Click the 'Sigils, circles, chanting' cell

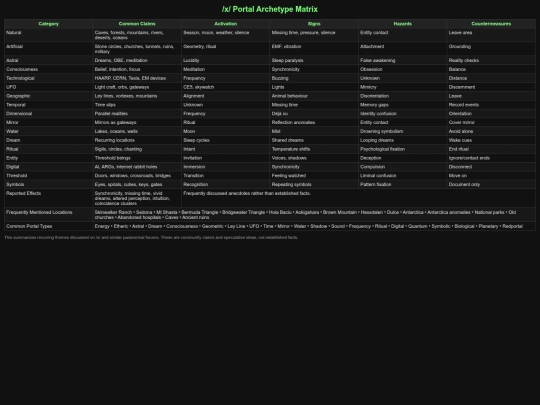[137, 149]
